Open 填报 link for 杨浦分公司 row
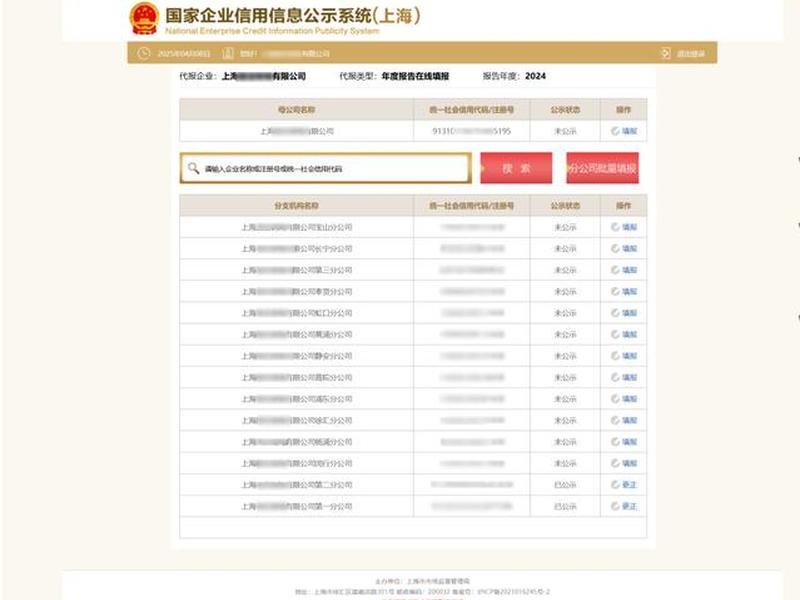The height and width of the screenshot is (600, 800). pyautogui.click(x=630, y=442)
